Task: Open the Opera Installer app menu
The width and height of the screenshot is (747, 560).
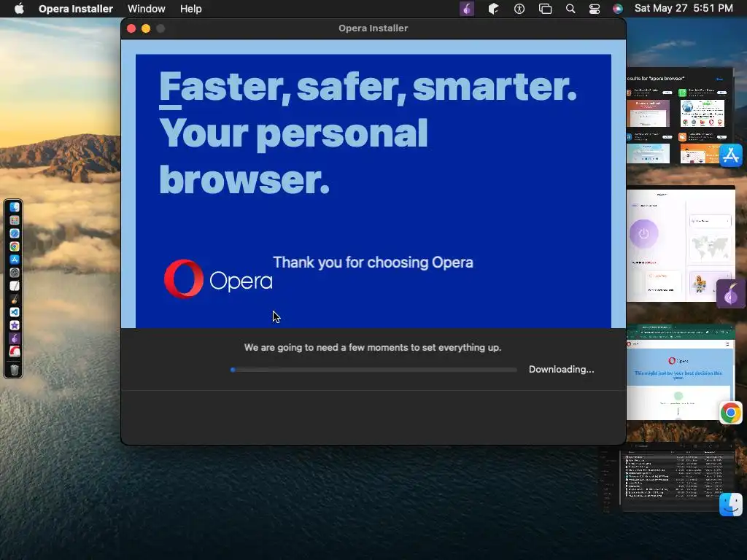Action: pyautogui.click(x=76, y=9)
